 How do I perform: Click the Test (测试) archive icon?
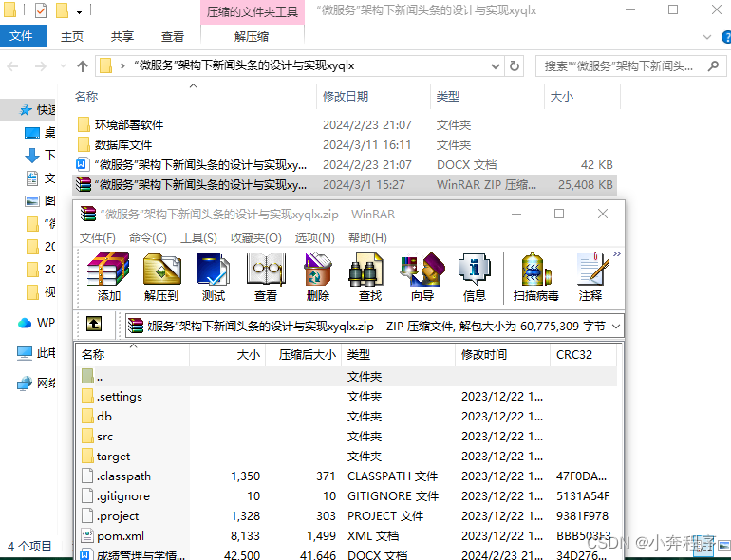(x=214, y=277)
